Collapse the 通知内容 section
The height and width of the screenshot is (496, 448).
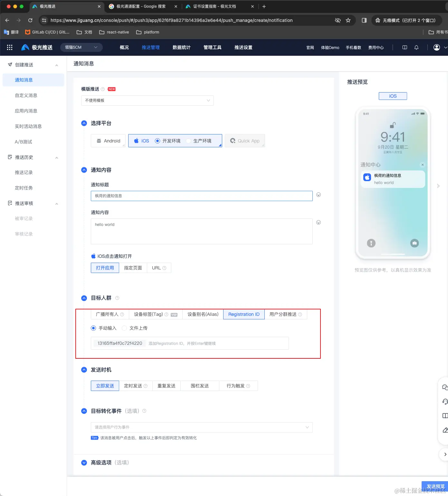pos(84,170)
